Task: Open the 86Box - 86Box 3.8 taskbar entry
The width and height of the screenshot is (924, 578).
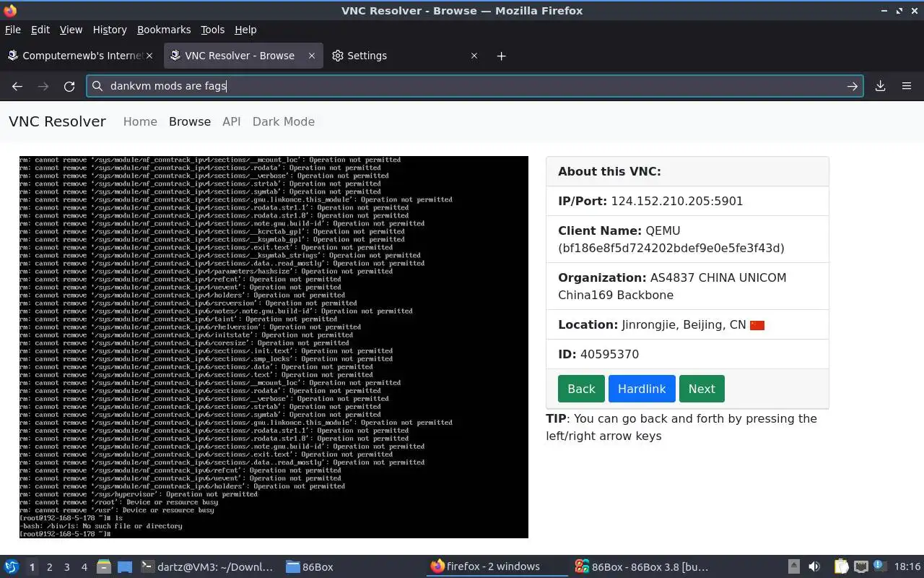Action: 641,567
